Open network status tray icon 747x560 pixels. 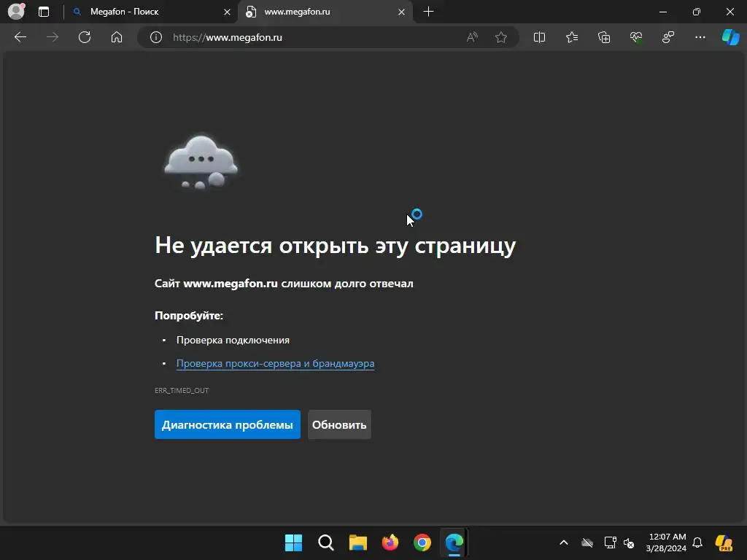[x=610, y=542]
